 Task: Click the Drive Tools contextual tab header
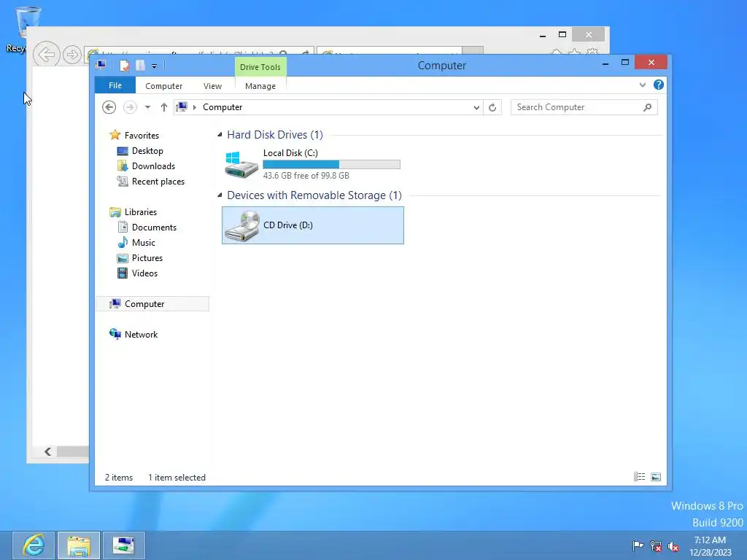pos(260,67)
